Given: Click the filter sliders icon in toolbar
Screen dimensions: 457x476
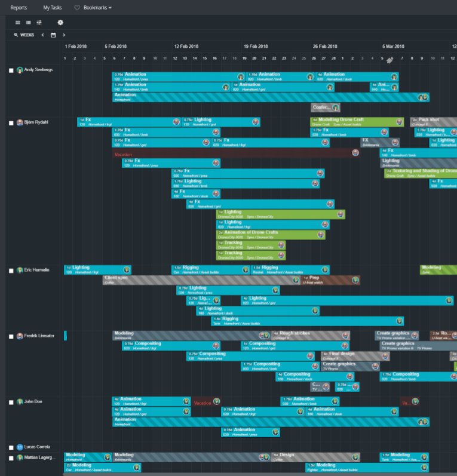Looking at the screenshot, I should click(39, 23).
